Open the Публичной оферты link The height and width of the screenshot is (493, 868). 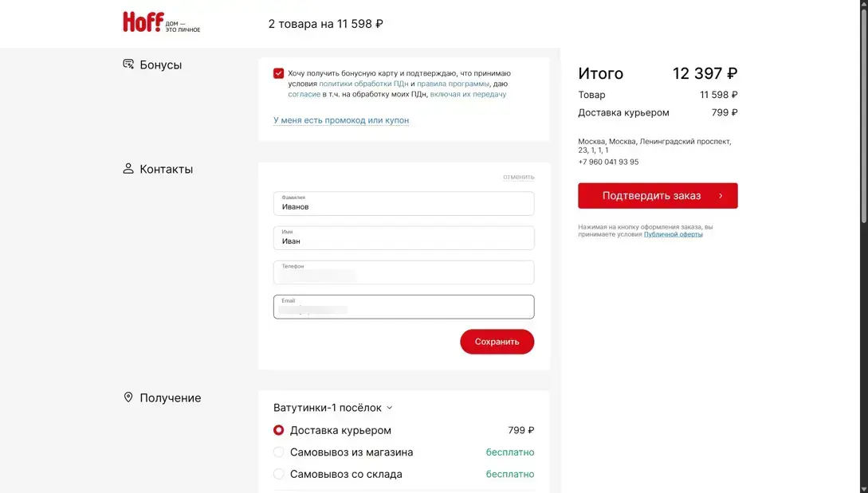pyautogui.click(x=673, y=234)
